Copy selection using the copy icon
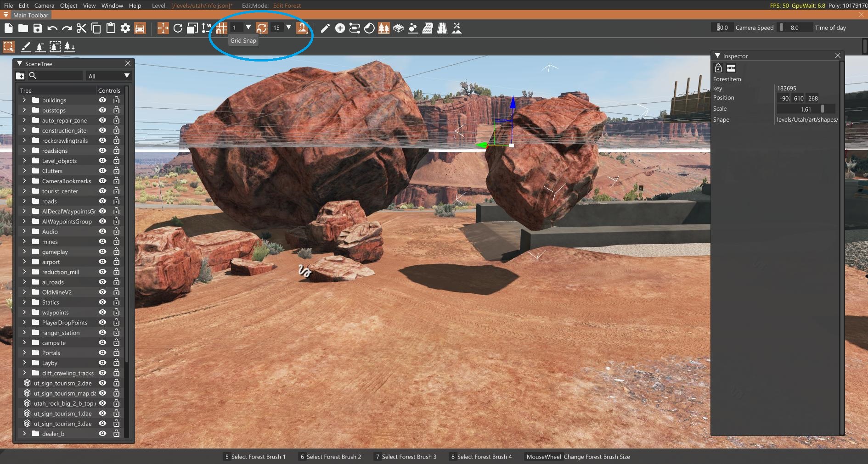This screenshot has height=464, width=868. (x=96, y=28)
